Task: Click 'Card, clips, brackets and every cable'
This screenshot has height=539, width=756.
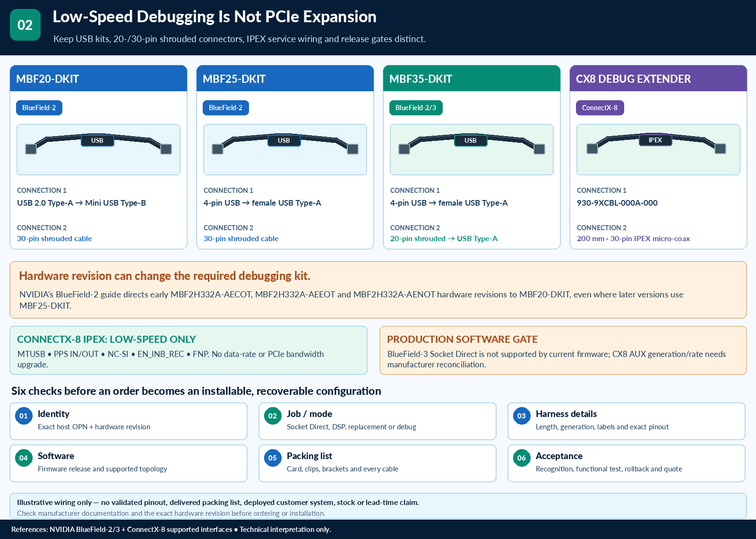Action: point(343,469)
